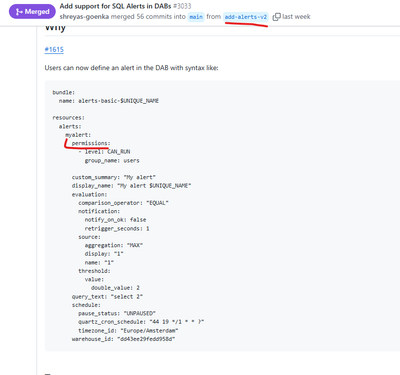Click the 'source:' line
This screenshot has width=400, height=375.
(89, 237)
